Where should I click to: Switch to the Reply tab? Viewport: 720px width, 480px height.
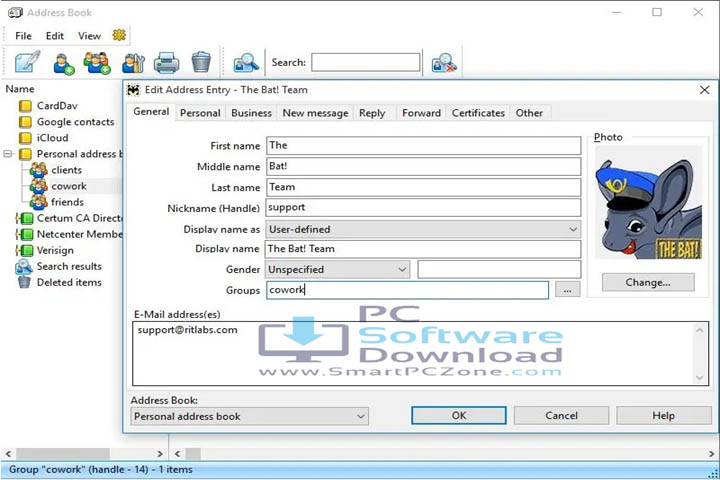click(372, 113)
